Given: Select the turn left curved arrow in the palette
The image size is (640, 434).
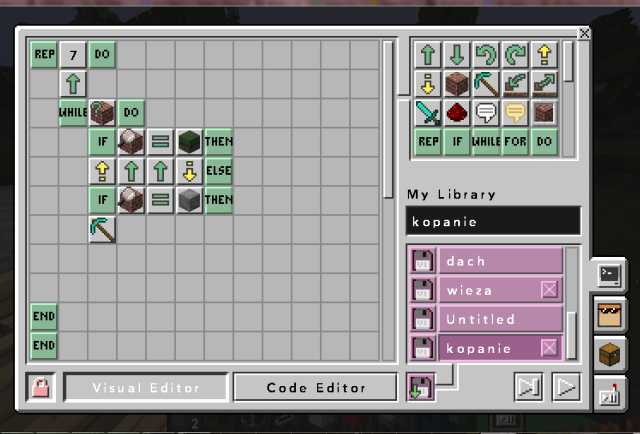Looking at the screenshot, I should 486,54.
